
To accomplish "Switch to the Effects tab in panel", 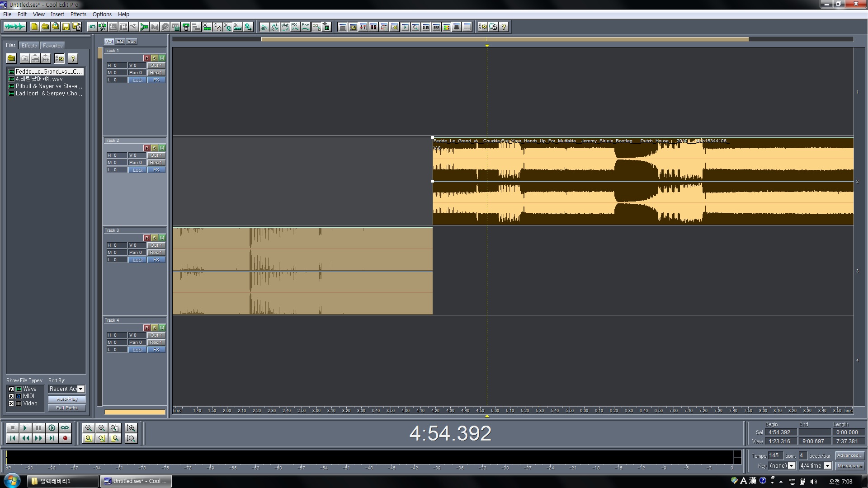I will [29, 45].
